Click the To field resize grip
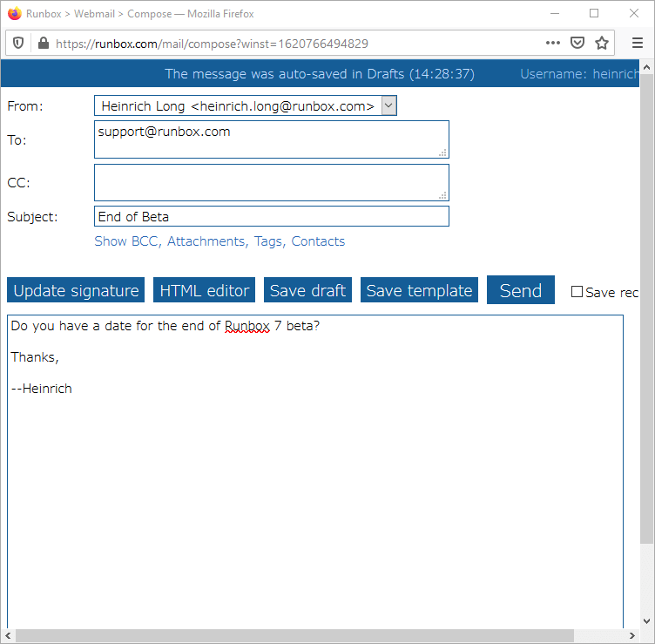The image size is (655, 644). [442, 153]
